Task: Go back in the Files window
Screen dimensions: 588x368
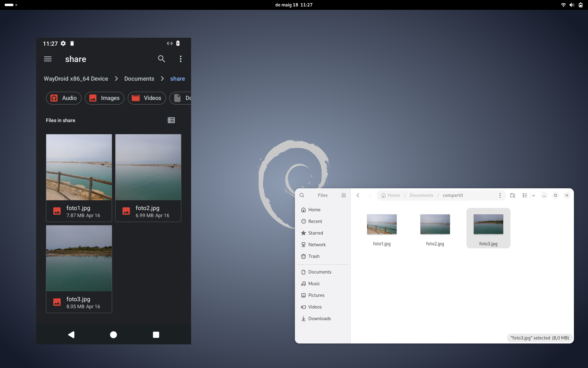Action: pos(358,195)
